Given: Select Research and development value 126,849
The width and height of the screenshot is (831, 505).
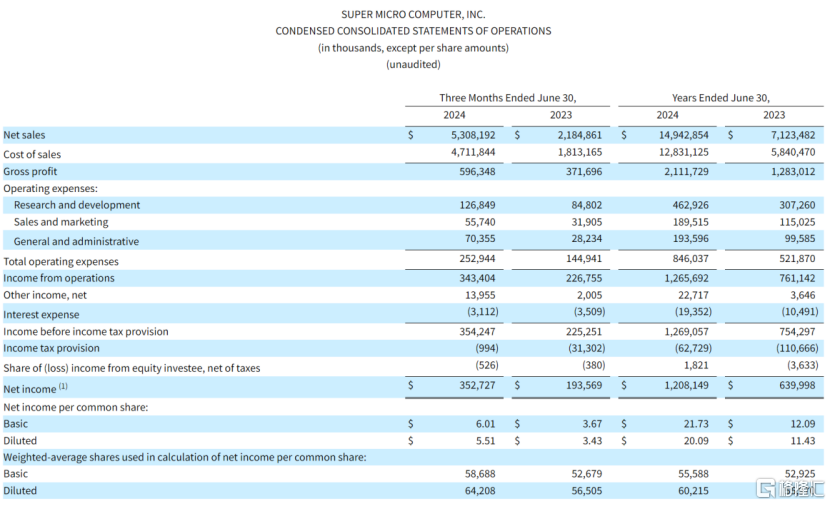Looking at the screenshot, I should (477, 205).
